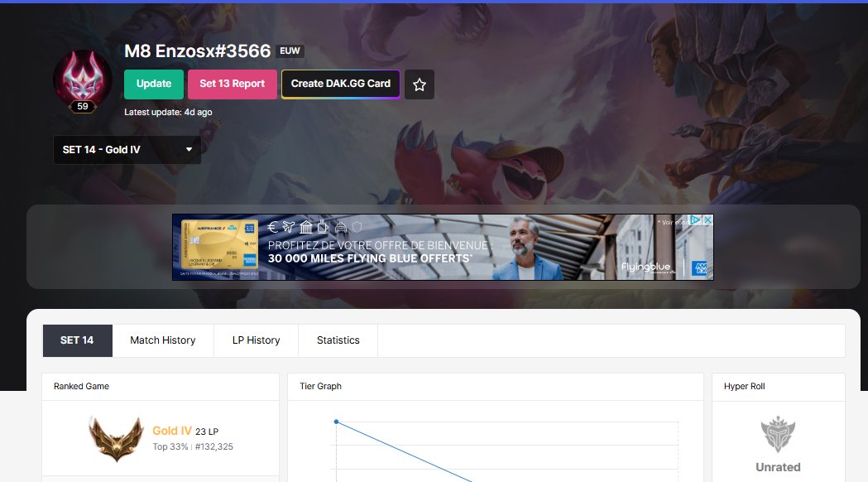Click the Unrated Hyper Roll emblem
The width and height of the screenshot is (868, 482).
(x=778, y=434)
